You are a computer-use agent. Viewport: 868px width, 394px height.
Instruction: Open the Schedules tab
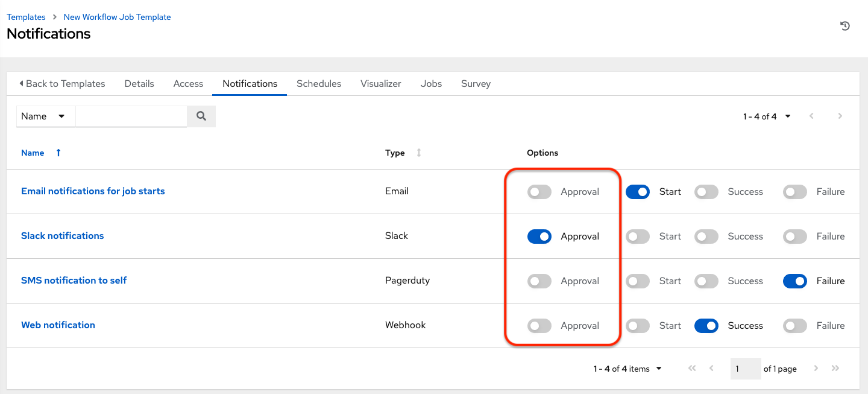point(319,83)
